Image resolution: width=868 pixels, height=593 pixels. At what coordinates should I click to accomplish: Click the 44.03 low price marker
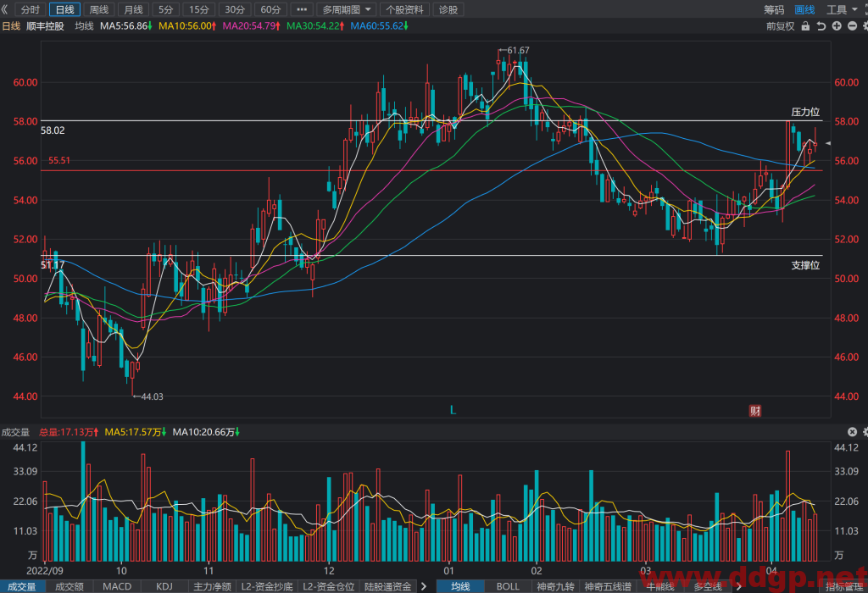pos(147,396)
